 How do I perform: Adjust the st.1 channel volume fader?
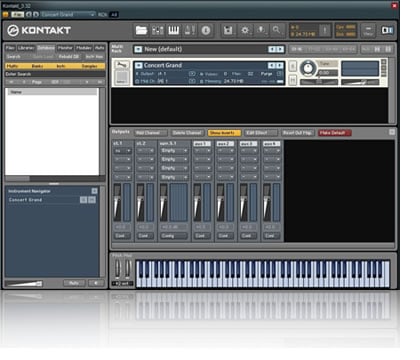click(x=117, y=202)
